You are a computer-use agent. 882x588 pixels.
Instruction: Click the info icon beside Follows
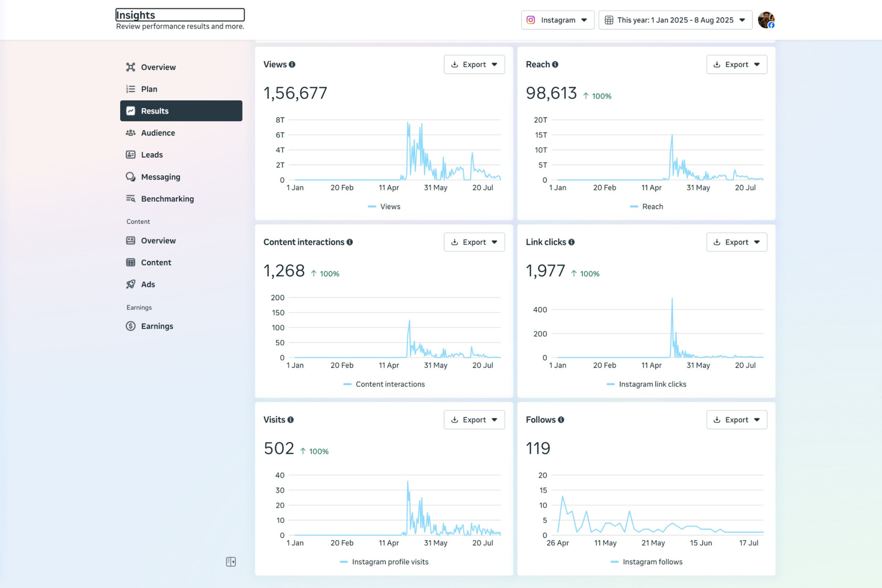(x=561, y=420)
